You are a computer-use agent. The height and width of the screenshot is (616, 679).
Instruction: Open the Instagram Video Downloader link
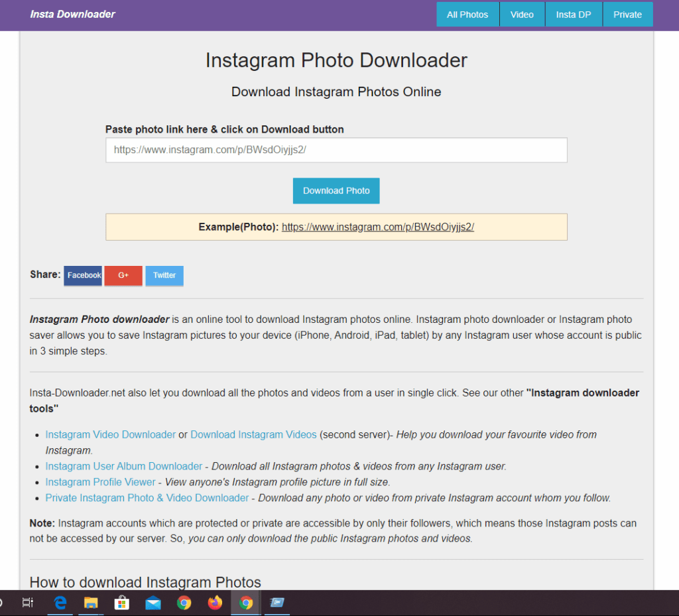pyautogui.click(x=111, y=434)
